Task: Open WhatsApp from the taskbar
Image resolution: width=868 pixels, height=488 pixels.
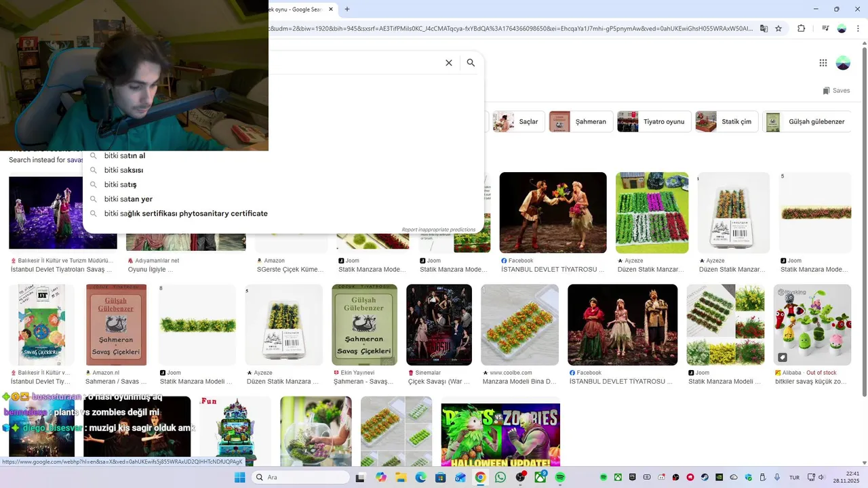Action: tap(500, 477)
